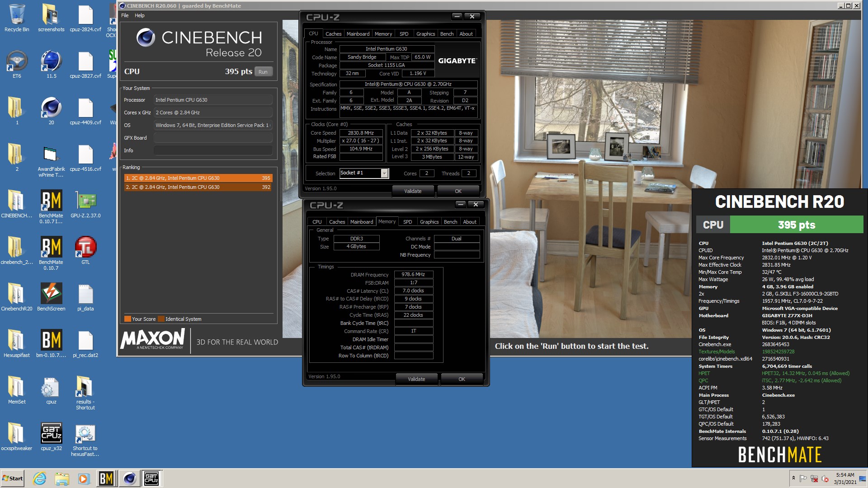This screenshot has height=488, width=868.
Task: Switch to Cinebench in the taskbar
Action: pos(129,479)
